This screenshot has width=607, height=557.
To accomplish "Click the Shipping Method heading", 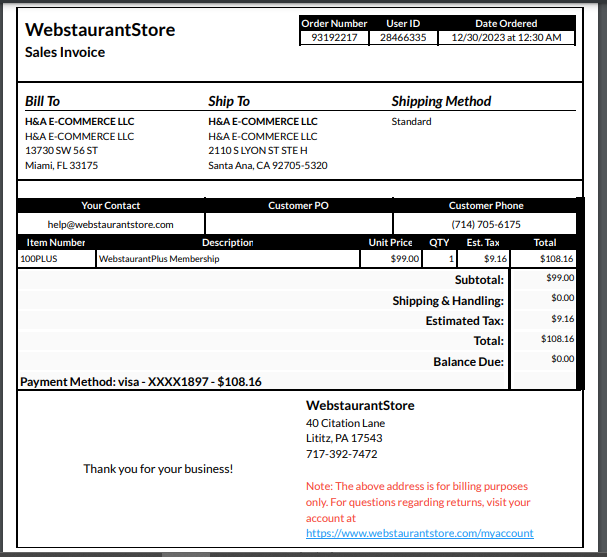I will tap(441, 101).
